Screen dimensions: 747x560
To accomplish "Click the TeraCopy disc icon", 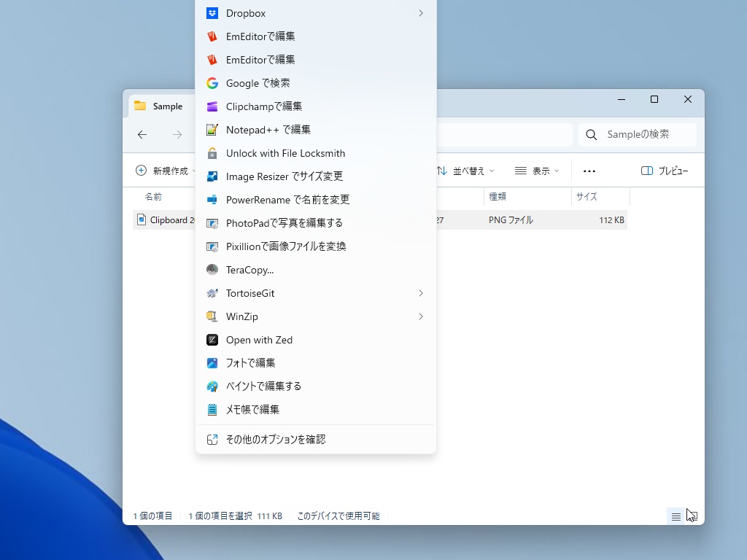I will coord(212,270).
